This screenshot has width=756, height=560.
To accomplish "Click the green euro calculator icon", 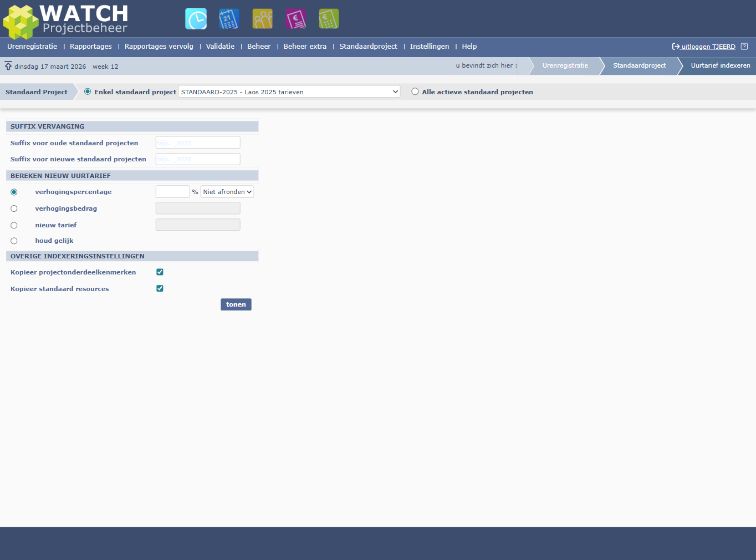I will [329, 19].
